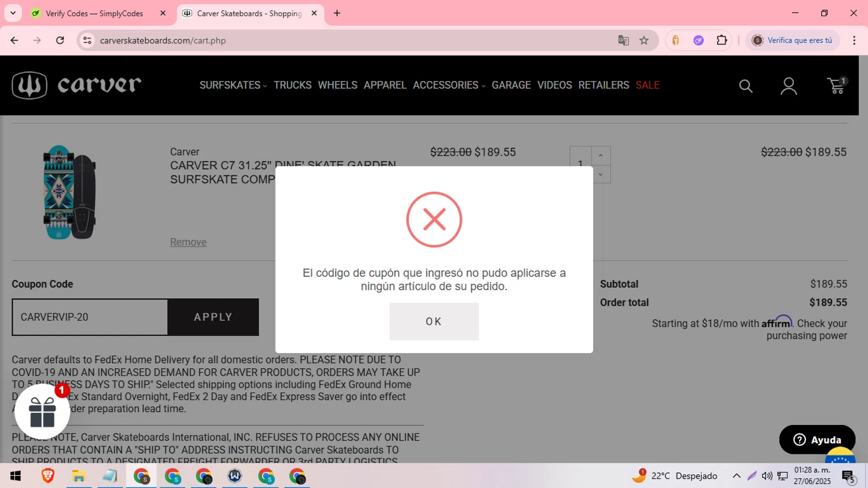This screenshot has width=868, height=488.
Task: Click the APPLY coupon button
Action: click(213, 317)
